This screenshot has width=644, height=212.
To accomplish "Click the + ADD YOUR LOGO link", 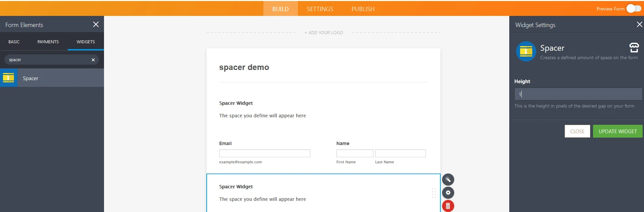I will [x=324, y=33].
